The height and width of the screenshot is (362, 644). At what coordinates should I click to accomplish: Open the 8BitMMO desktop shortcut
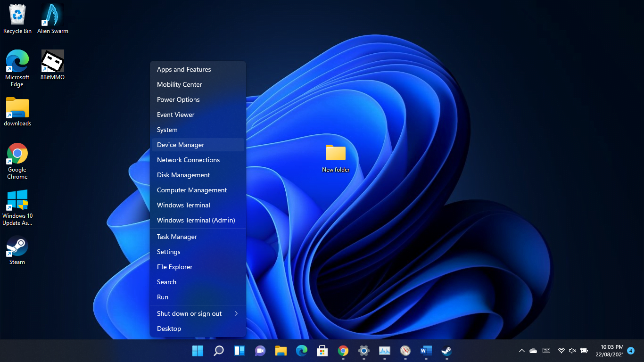(52, 61)
